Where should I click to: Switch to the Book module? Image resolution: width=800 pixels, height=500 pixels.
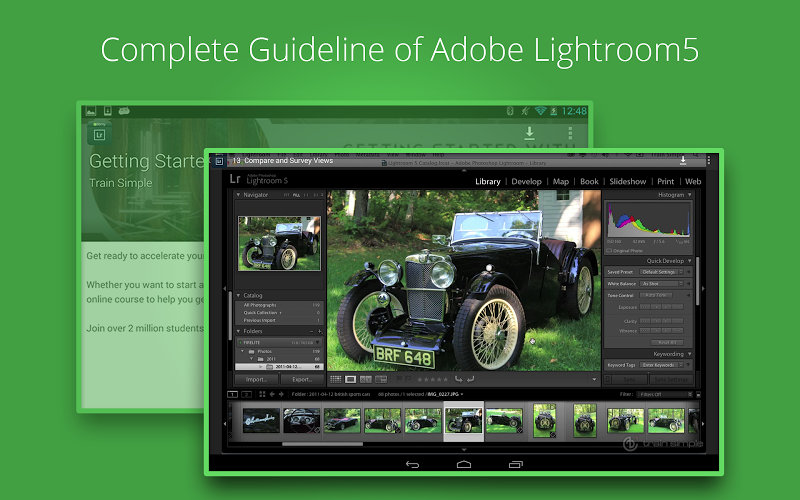point(589,182)
